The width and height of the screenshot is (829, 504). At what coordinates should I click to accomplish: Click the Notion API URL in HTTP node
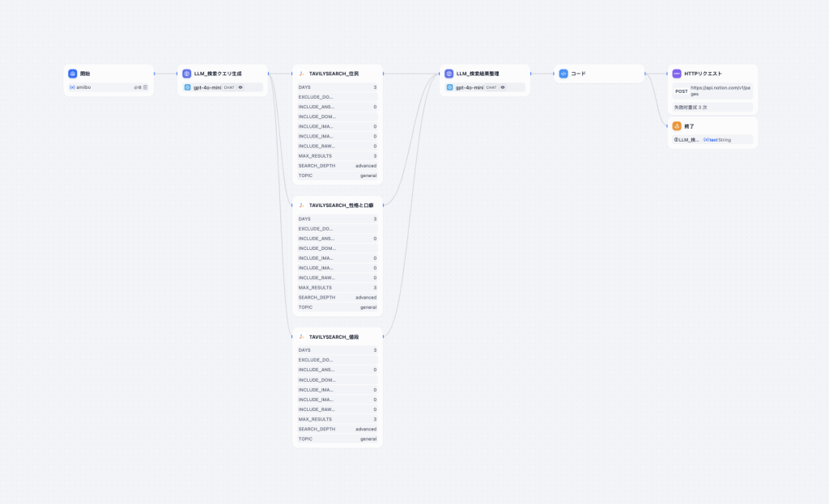click(719, 91)
